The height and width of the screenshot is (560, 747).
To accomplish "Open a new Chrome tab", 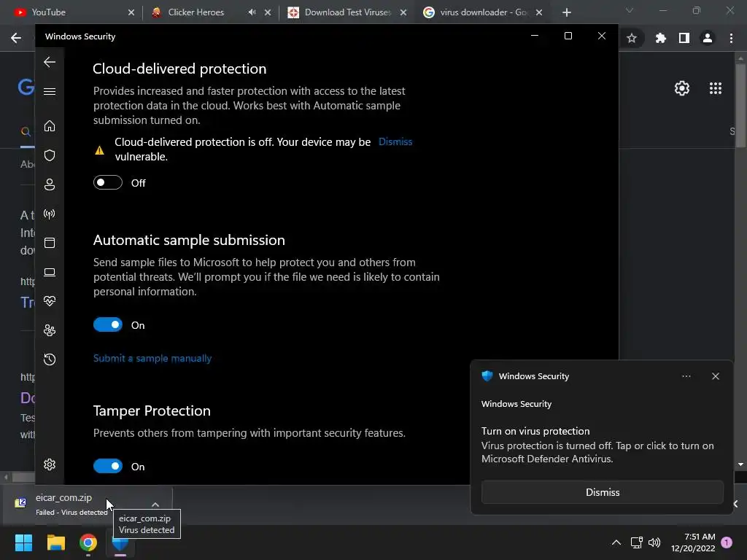I will click(x=566, y=12).
